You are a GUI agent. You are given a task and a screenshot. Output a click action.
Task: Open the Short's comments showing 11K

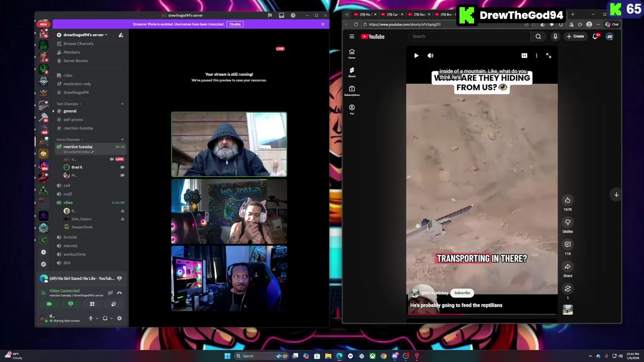tap(568, 244)
